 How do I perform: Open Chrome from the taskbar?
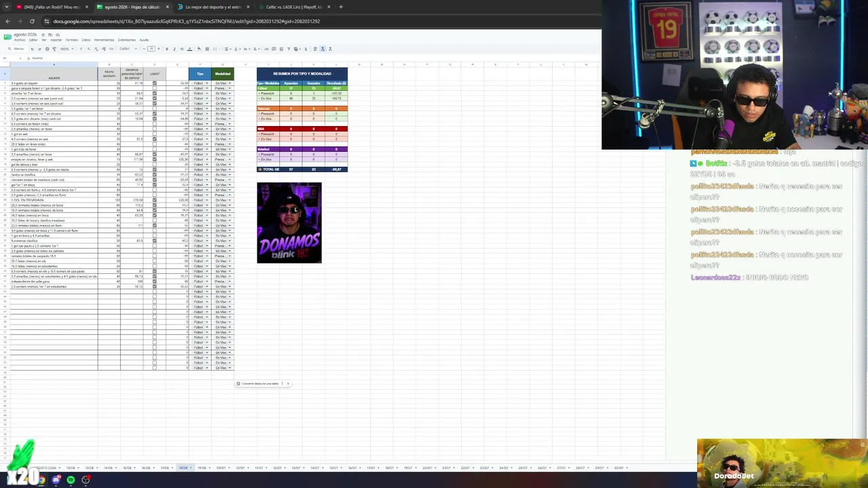(41, 480)
